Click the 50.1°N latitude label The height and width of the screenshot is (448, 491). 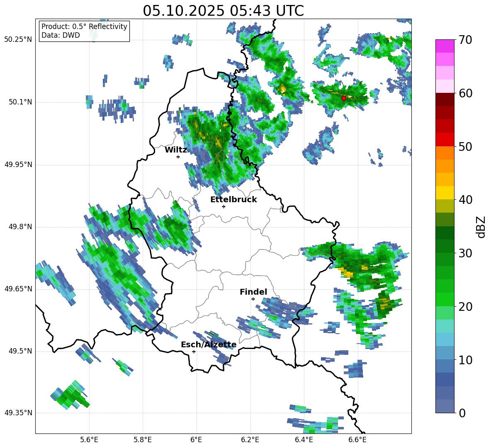21,102
